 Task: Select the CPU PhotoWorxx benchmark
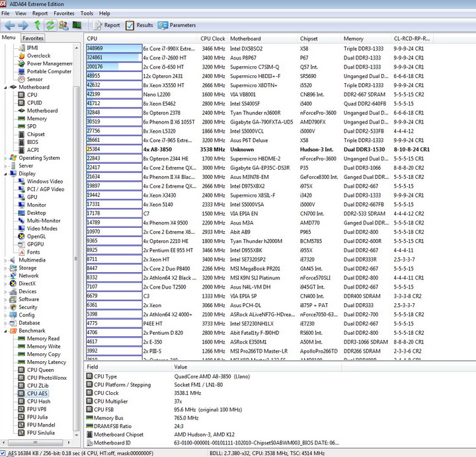click(42, 378)
